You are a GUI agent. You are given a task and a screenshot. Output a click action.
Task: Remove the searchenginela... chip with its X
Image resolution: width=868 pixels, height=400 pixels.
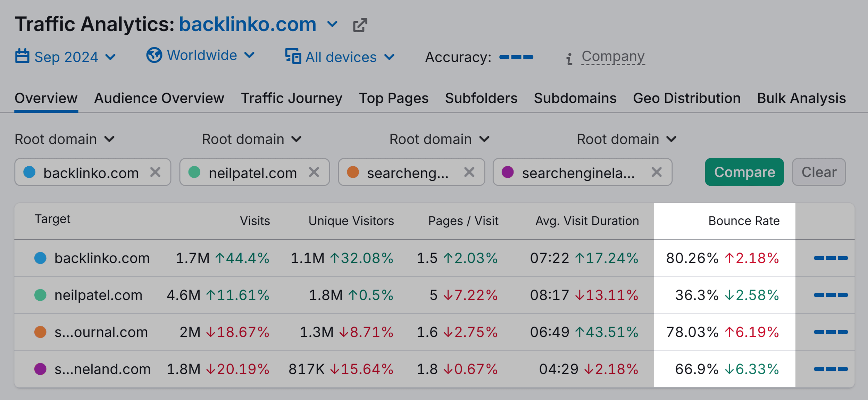pos(657,172)
